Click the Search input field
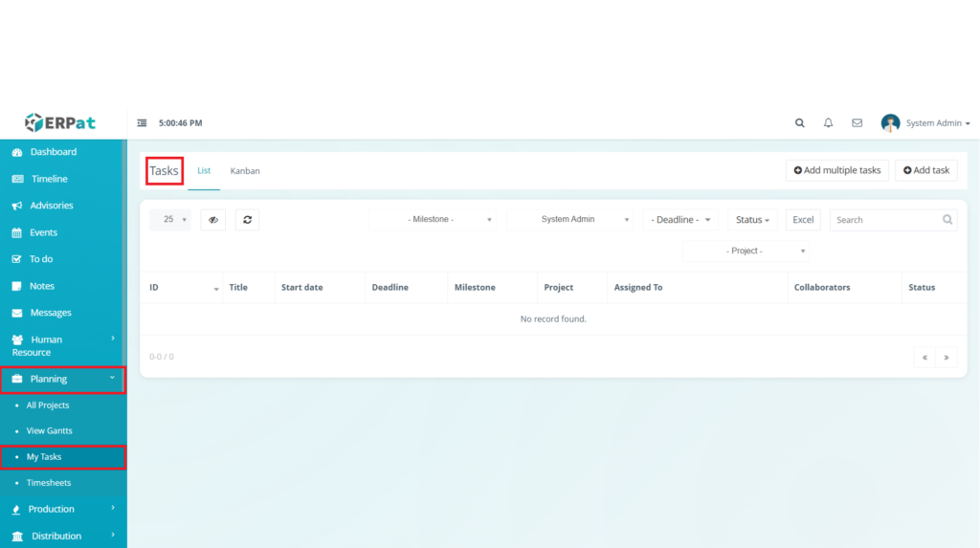 coord(885,220)
